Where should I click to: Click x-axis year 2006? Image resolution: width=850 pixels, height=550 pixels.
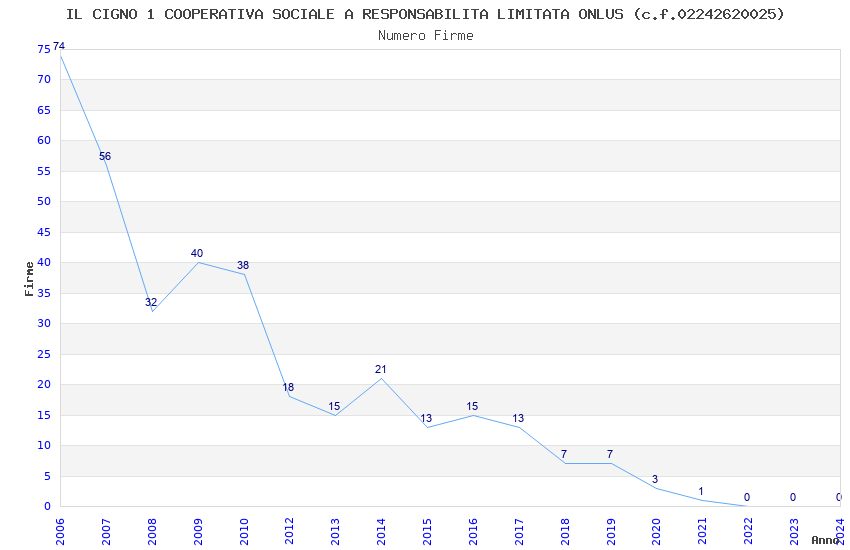[60, 531]
